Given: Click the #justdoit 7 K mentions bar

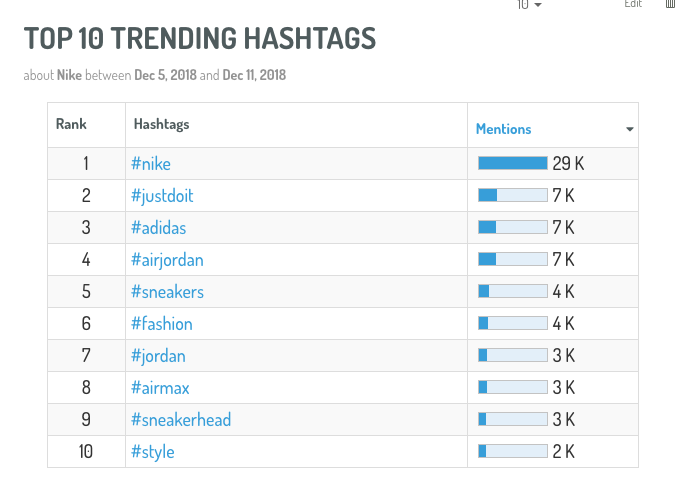Looking at the screenshot, I should pyautogui.click(x=512, y=195).
